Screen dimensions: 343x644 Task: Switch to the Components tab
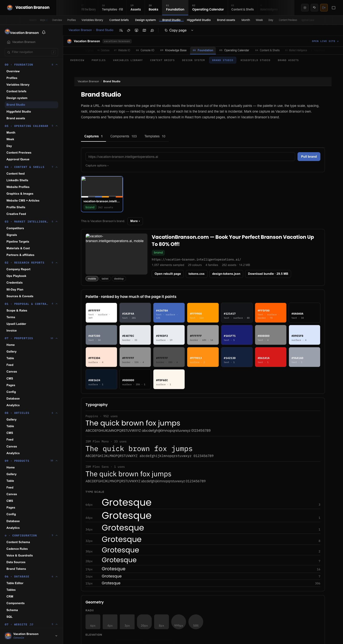[x=123, y=136]
